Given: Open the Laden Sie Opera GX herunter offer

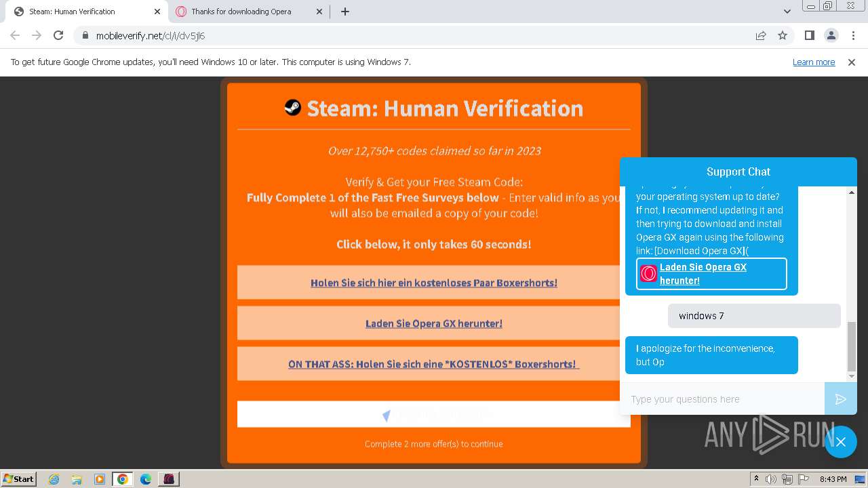Looking at the screenshot, I should (x=434, y=323).
